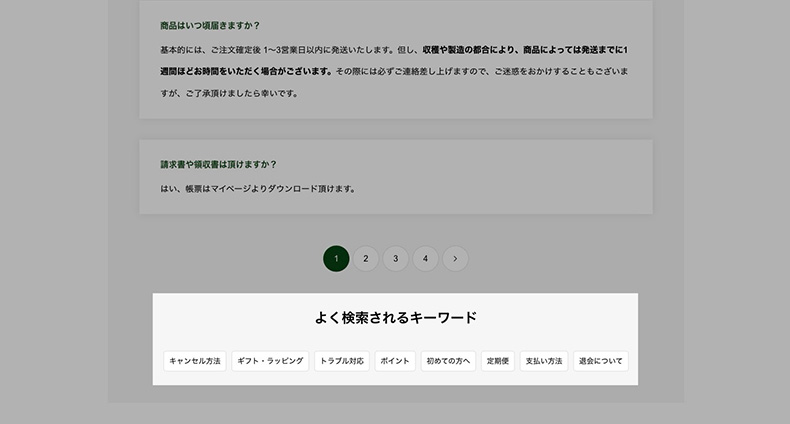The height and width of the screenshot is (424, 790).
Task: Click the bold text 収穫や製造の都合により
Action: (469, 50)
